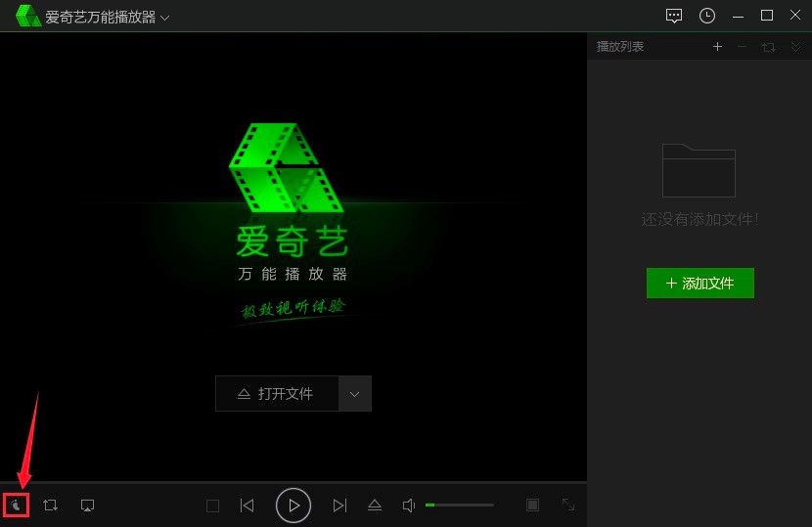Click the empty folder icon in the playlist
The image size is (812, 527).
pos(699,170)
